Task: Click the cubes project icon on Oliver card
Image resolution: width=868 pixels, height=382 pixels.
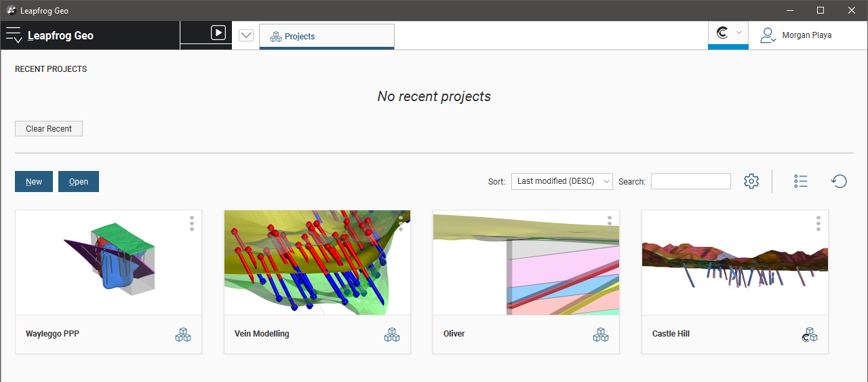Action: click(601, 335)
